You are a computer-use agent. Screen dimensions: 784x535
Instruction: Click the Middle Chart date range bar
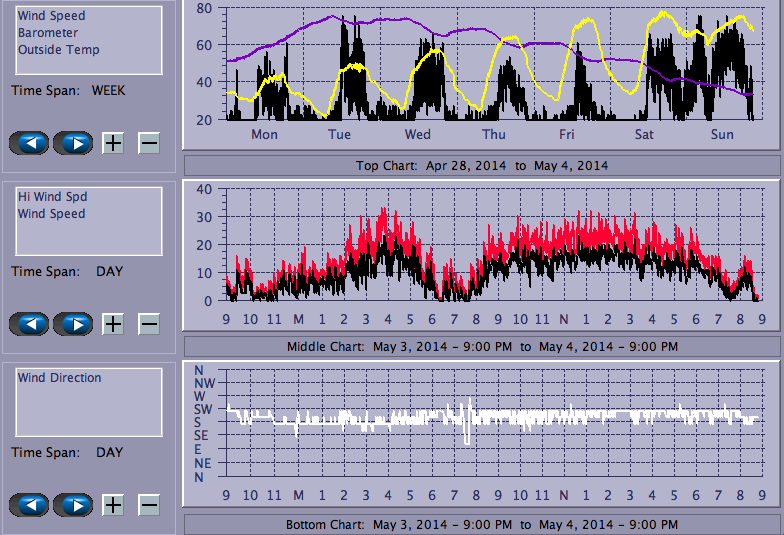tap(481, 346)
